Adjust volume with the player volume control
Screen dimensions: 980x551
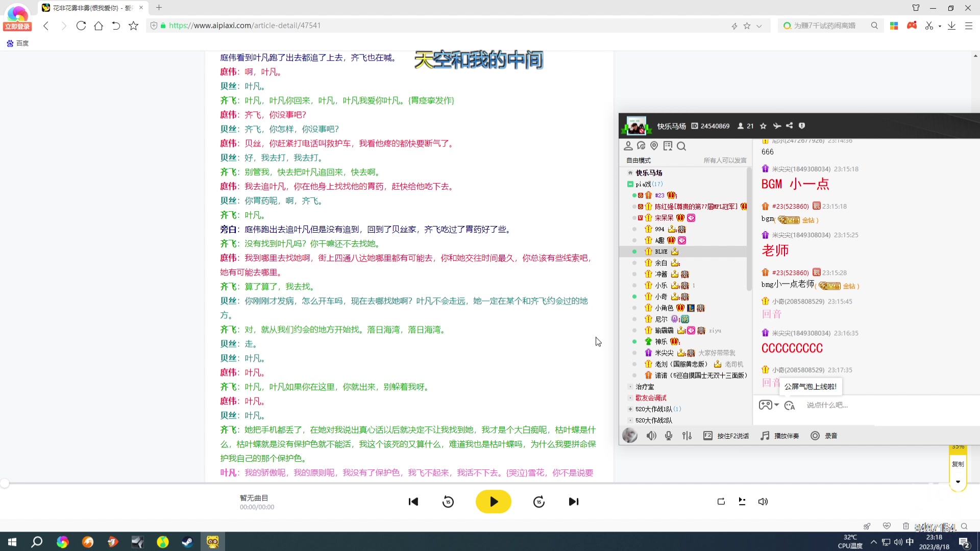click(x=763, y=502)
